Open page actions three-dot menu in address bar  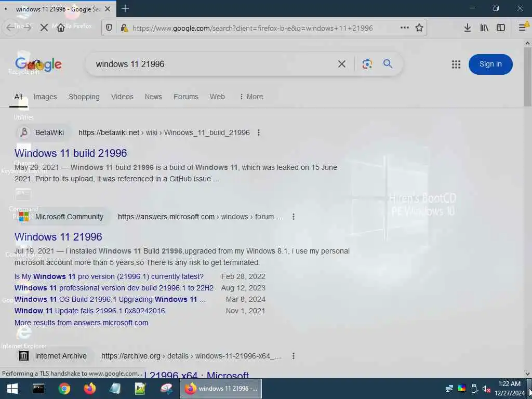[404, 28]
